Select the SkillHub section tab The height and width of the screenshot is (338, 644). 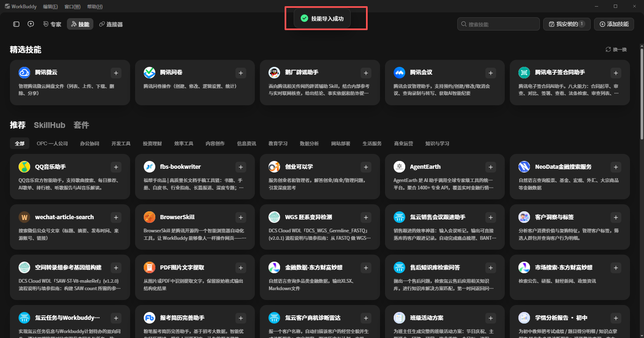(x=50, y=125)
